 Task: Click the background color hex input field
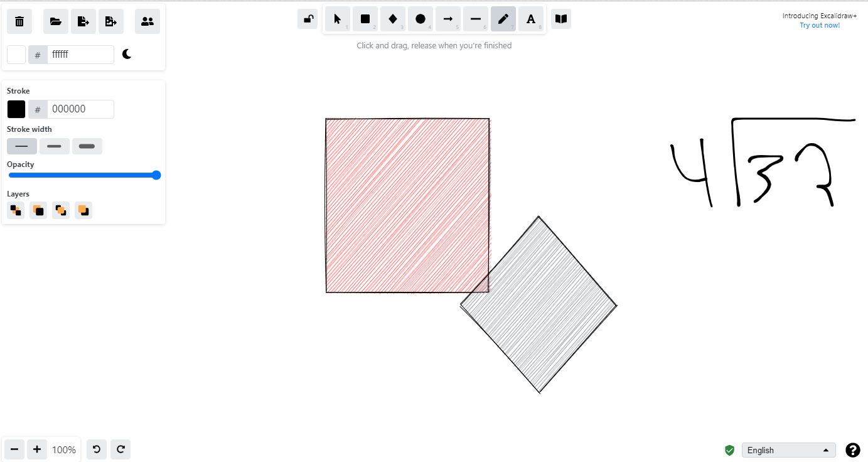point(81,54)
